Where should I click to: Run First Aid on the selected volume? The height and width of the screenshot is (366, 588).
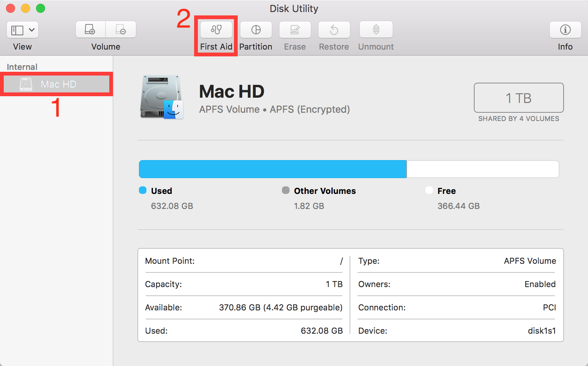[x=216, y=30]
